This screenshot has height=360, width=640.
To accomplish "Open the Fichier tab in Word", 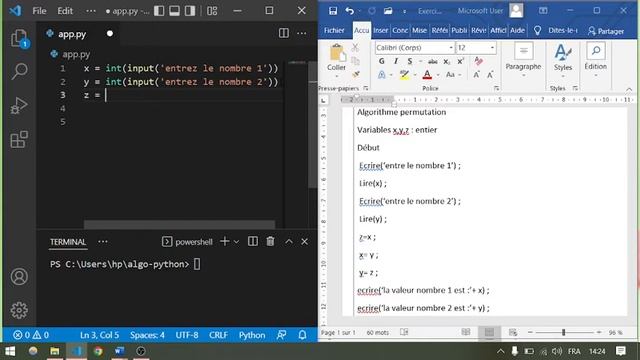I will coord(334,31).
